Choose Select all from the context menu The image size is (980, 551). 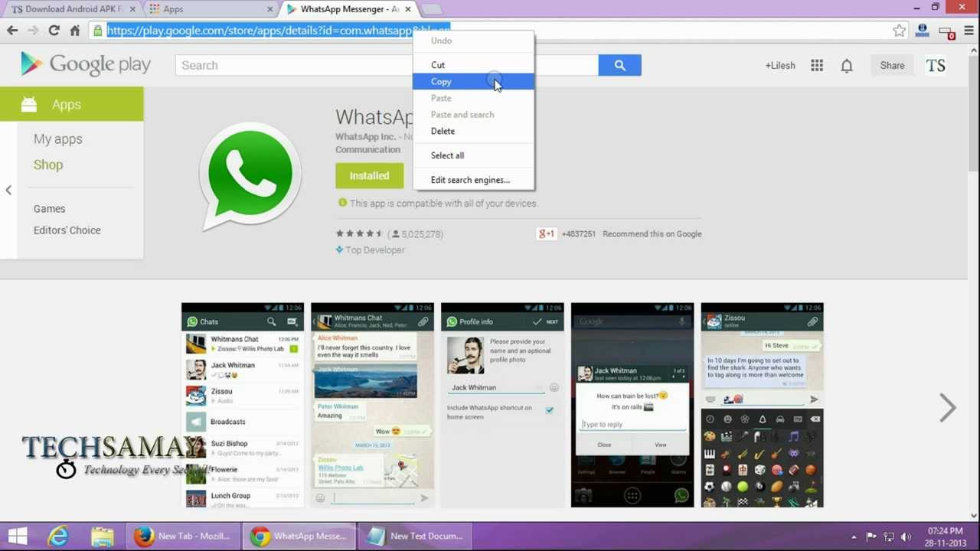point(473,155)
